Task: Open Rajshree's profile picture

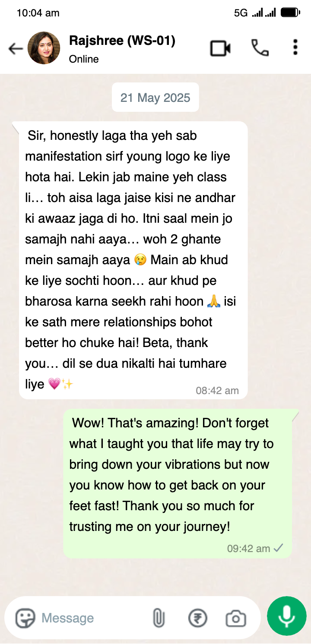Action: coord(44,48)
